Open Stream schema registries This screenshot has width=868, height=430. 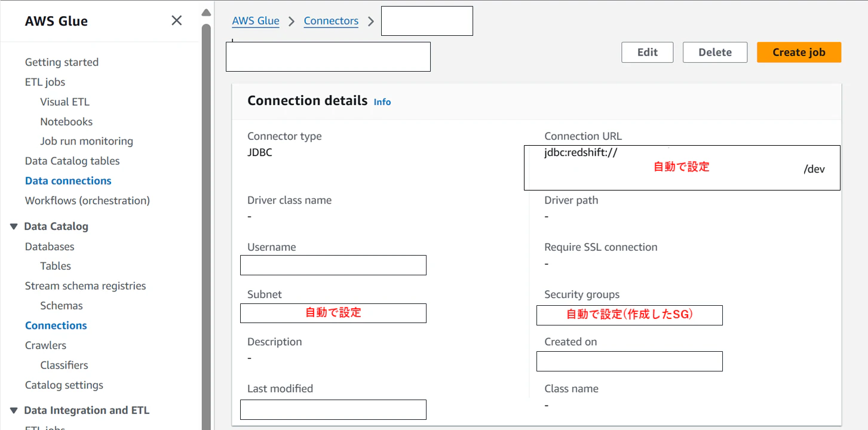point(85,285)
